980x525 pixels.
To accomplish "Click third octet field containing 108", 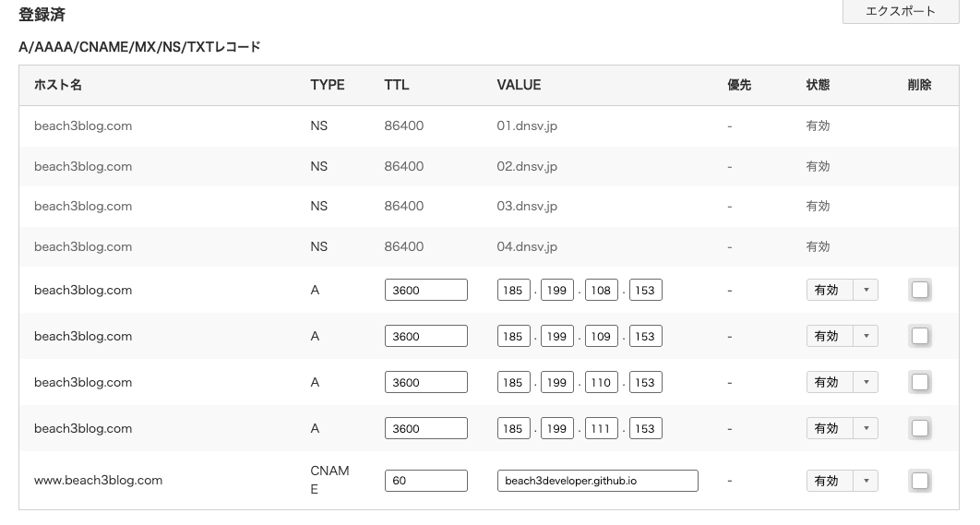I will coord(601,290).
